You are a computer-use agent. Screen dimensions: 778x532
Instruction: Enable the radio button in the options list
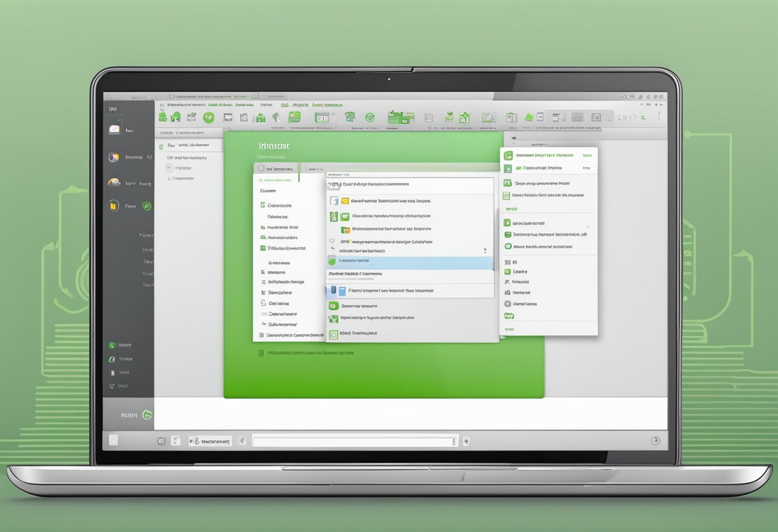pos(331,242)
